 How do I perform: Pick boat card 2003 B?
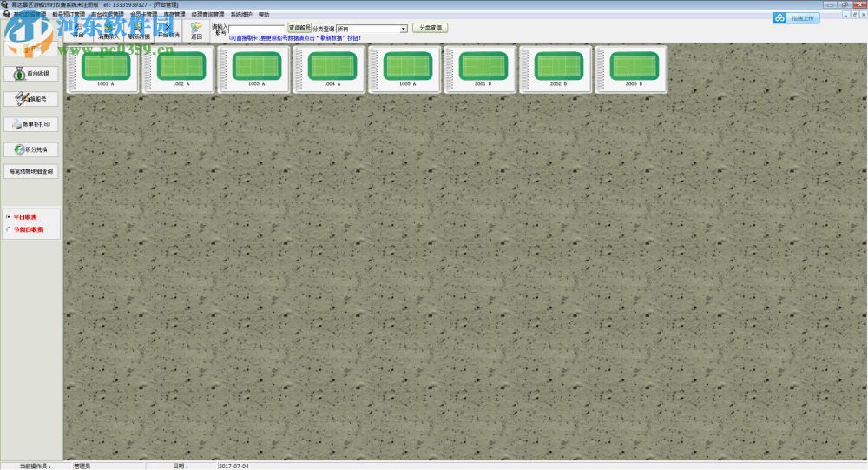631,69
